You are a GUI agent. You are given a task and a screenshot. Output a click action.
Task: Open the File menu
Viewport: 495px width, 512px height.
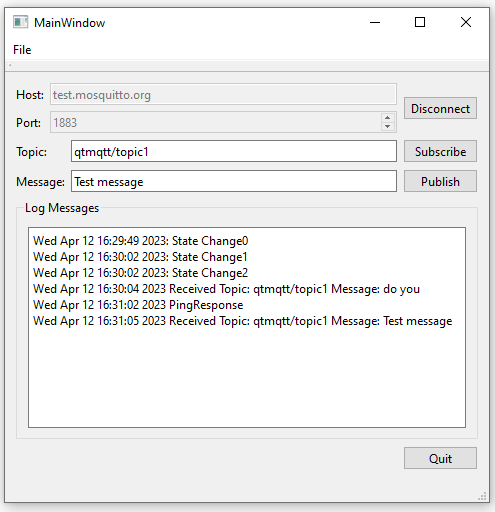pos(22,50)
